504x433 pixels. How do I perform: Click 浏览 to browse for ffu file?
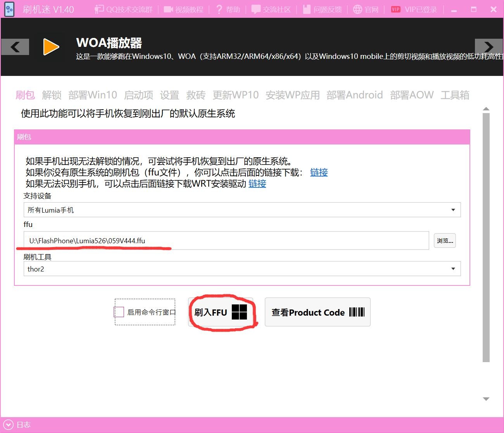coord(444,241)
